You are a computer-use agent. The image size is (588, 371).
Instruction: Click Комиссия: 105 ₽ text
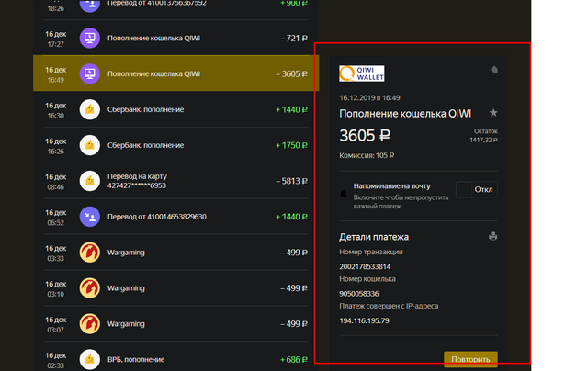[367, 155]
